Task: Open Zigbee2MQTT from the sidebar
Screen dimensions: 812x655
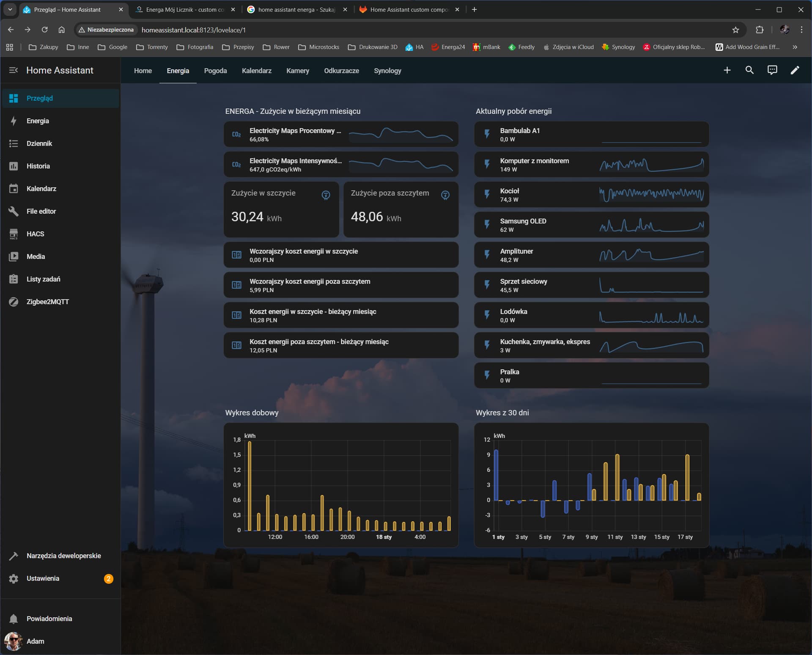Action: tap(47, 302)
